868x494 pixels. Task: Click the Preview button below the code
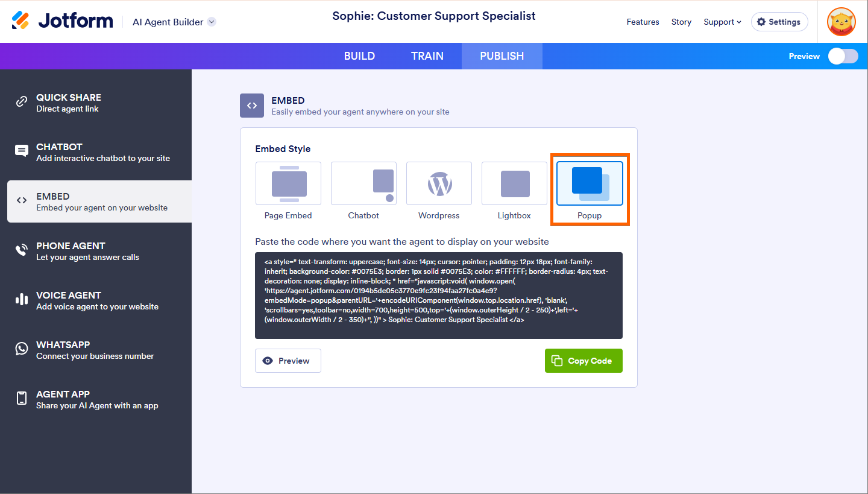[x=288, y=361]
